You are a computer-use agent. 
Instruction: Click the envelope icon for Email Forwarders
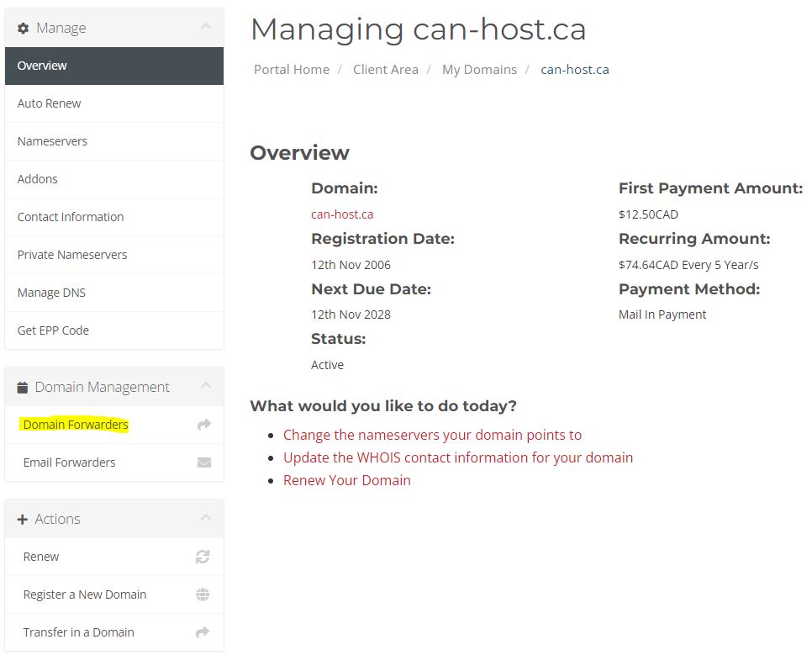[203, 462]
